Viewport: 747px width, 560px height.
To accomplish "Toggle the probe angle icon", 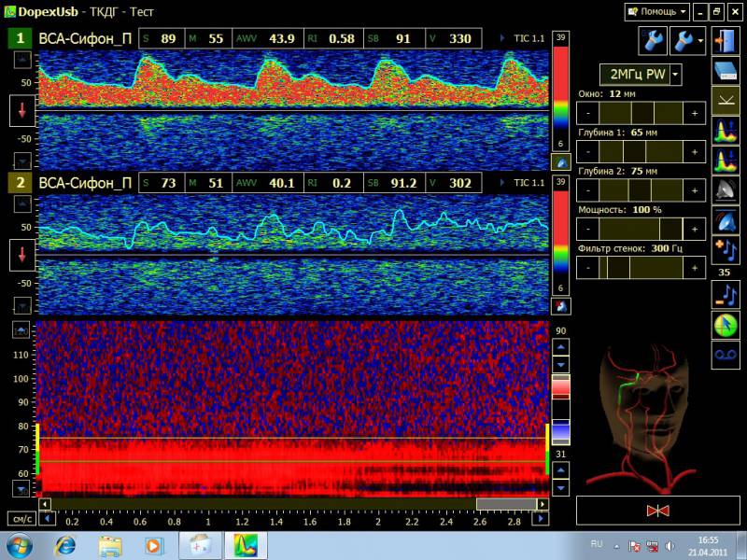I will pos(726,101).
